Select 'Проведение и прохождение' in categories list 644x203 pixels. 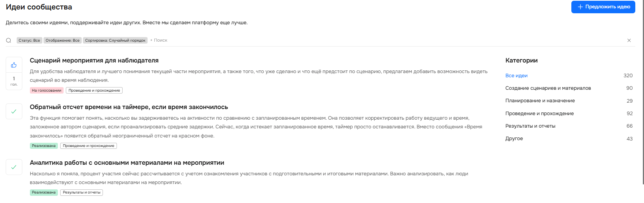point(539,114)
